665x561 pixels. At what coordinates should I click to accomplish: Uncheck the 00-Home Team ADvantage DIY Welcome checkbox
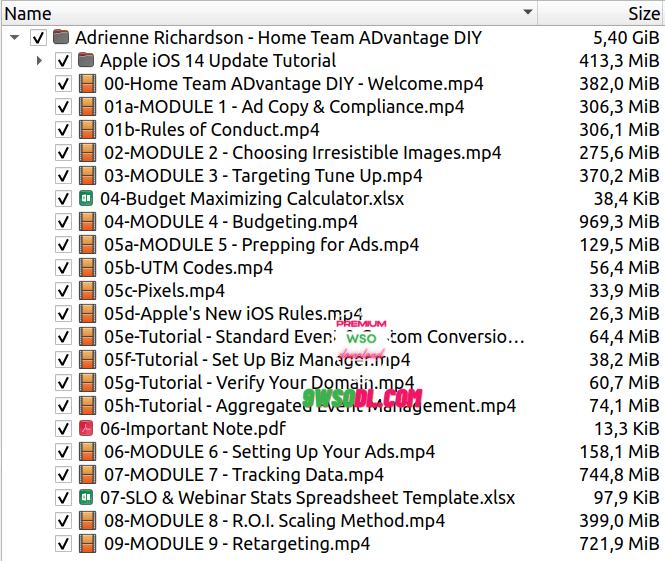coord(63,84)
